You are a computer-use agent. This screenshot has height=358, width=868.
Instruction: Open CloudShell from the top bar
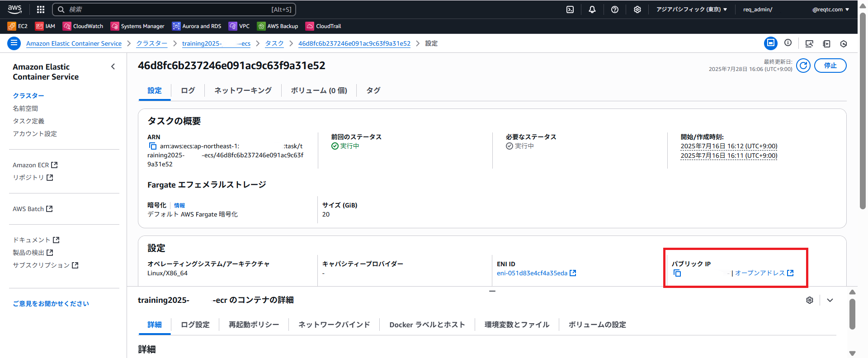coord(570,9)
